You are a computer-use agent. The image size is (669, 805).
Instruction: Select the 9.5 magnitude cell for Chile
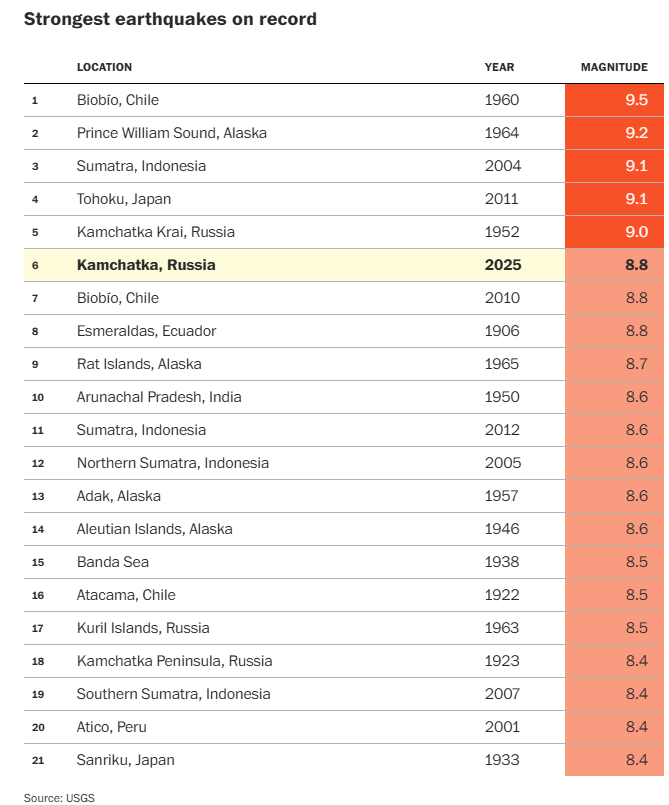tap(615, 100)
